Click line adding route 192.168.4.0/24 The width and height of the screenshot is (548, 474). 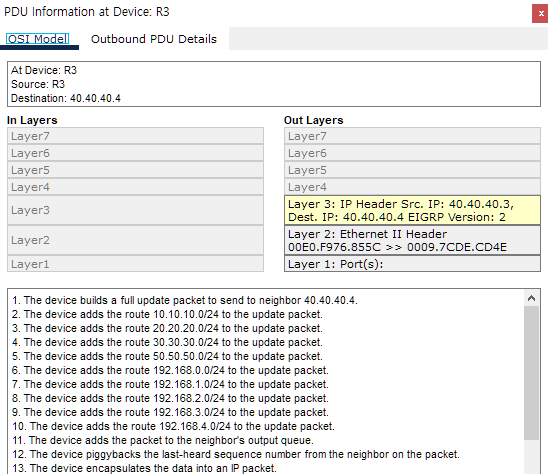click(173, 426)
